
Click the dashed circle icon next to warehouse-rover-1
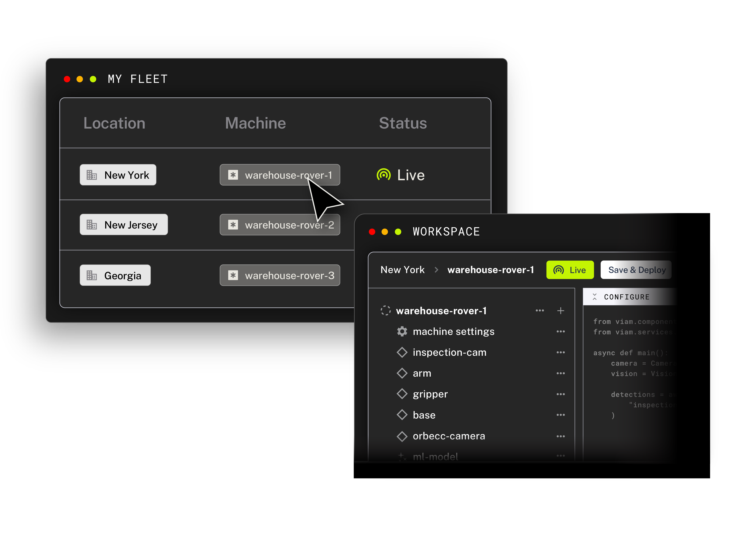385,310
